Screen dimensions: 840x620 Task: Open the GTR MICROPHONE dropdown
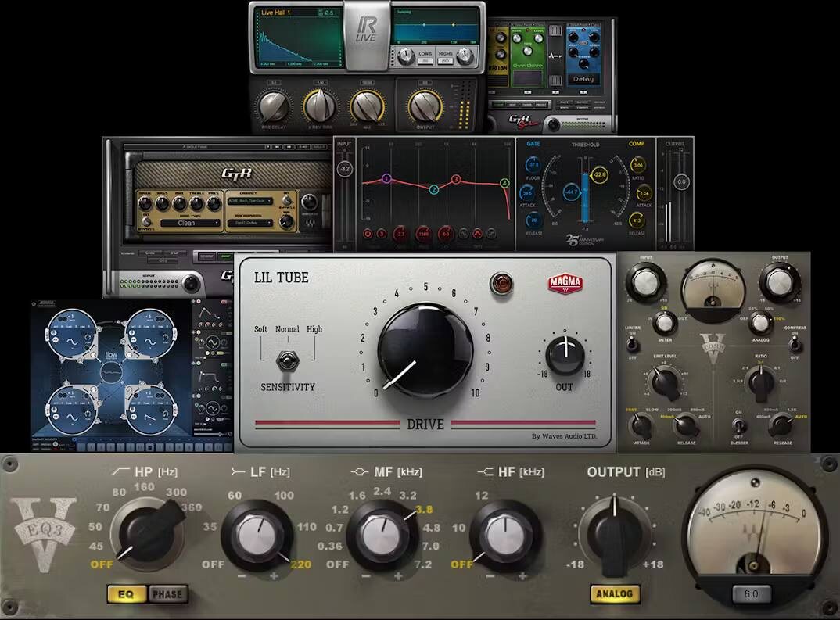click(x=250, y=223)
